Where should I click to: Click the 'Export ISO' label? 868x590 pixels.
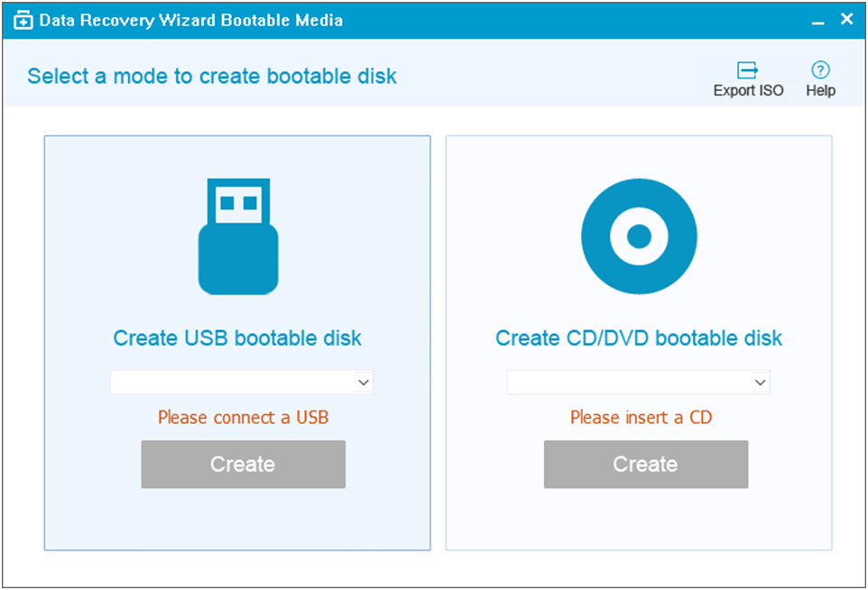[748, 90]
